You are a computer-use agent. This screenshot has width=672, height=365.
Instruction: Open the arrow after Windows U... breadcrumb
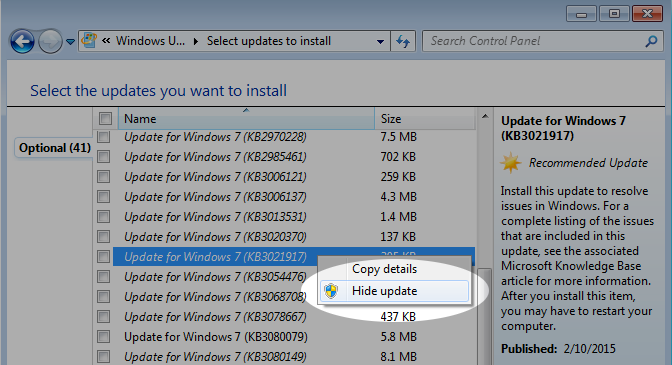196,41
